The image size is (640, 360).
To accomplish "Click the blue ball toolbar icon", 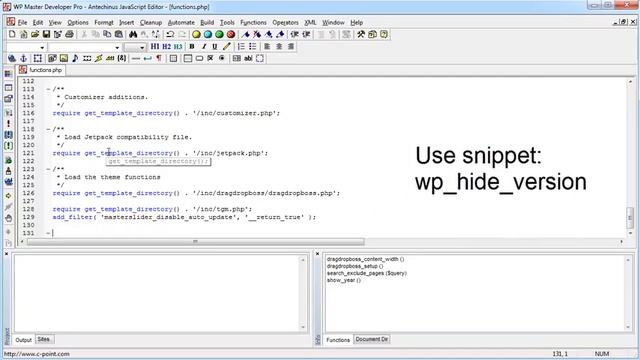I will point(207,34).
